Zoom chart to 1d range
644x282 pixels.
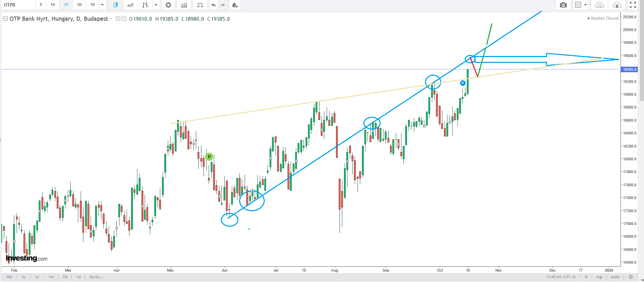pos(79,277)
